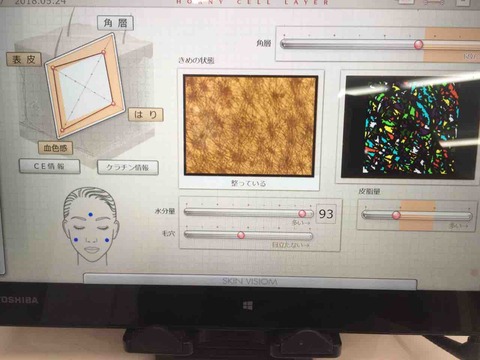Click the 角層 slider handle
480x360 pixels.
(x=418, y=44)
